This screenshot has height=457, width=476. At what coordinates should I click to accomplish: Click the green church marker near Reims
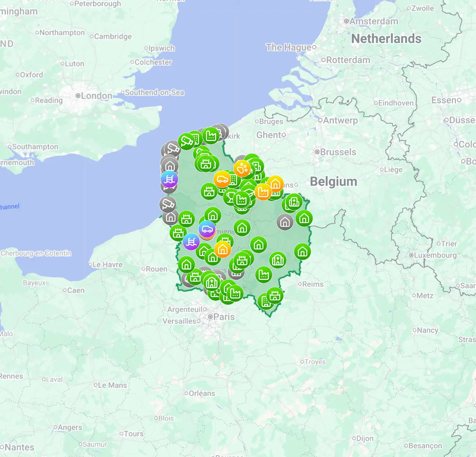pos(278,260)
